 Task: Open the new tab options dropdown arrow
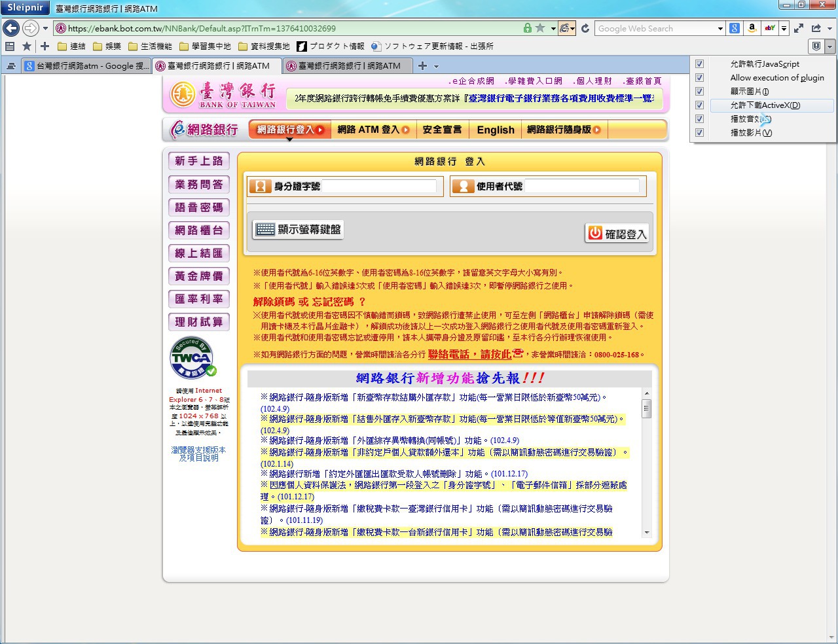point(436,66)
